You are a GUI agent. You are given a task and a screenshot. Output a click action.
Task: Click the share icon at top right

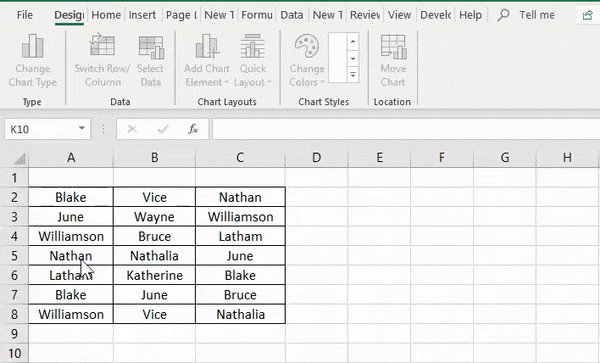click(587, 15)
